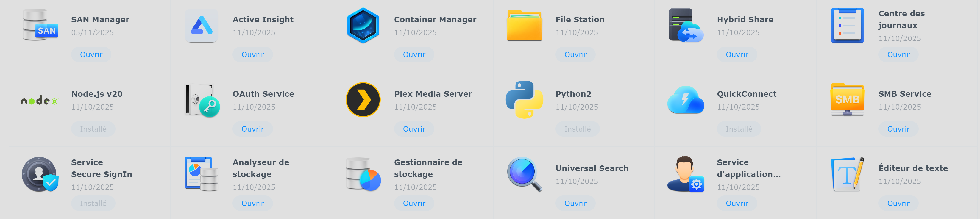Click Ouvrir under Universal Search
Screen dimensions: 980x219
tap(575, 204)
